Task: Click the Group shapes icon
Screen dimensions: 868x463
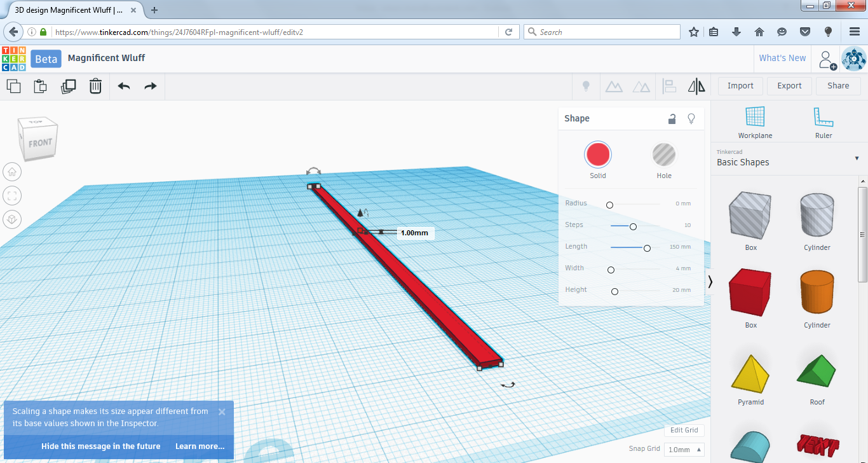Action: [614, 86]
